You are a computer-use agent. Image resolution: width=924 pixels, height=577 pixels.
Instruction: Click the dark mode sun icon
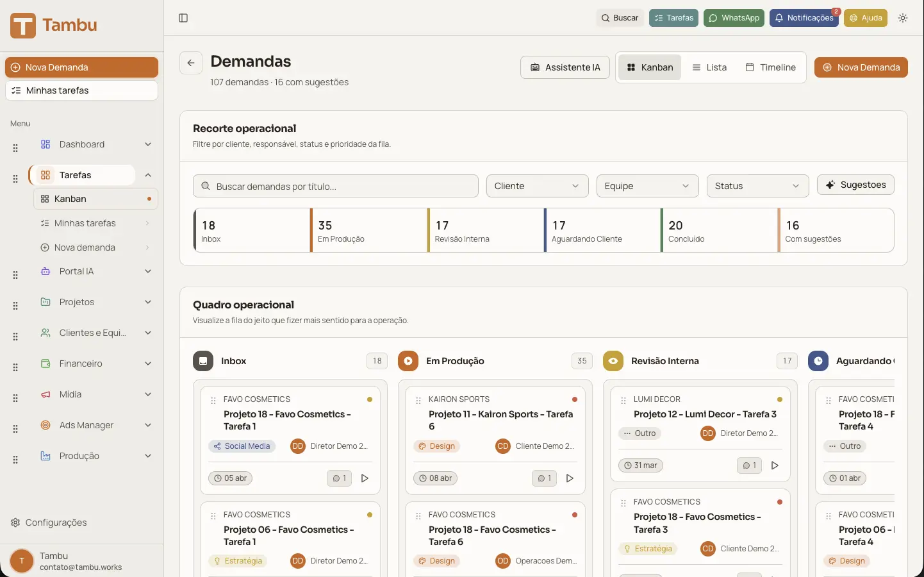pyautogui.click(x=903, y=17)
